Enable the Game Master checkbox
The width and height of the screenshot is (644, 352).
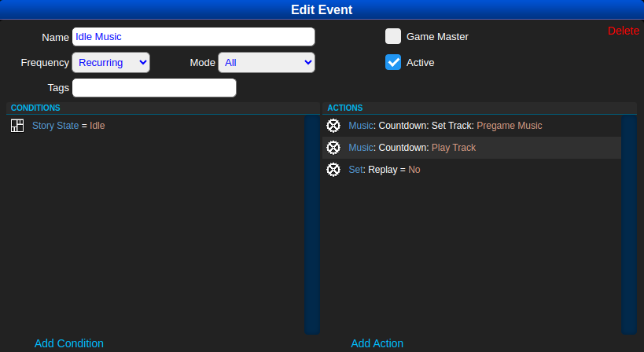click(x=393, y=36)
